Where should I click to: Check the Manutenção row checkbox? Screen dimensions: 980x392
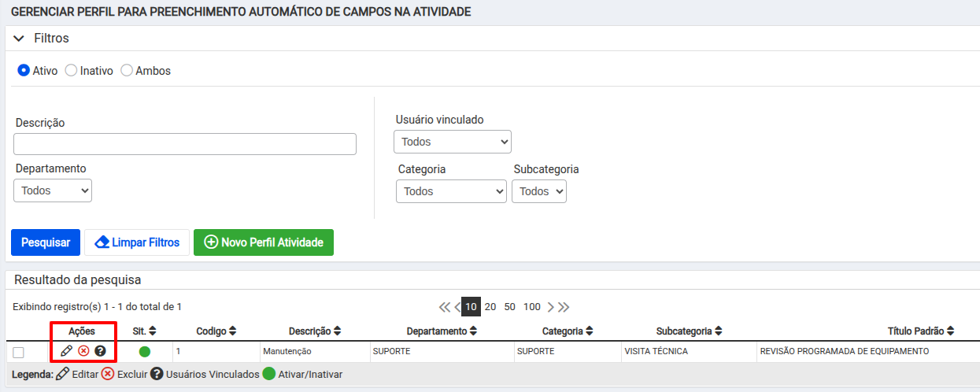coord(18,352)
